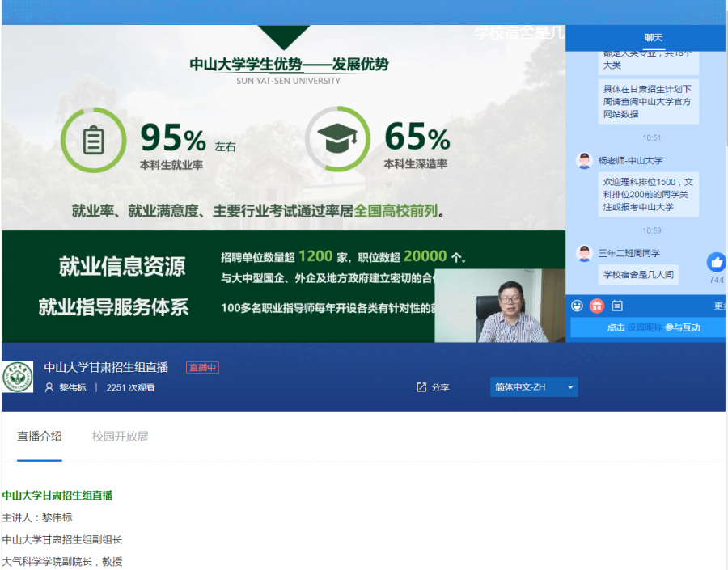
Task: Click the chat message 学校宿舍是几人间
Action: point(638,275)
